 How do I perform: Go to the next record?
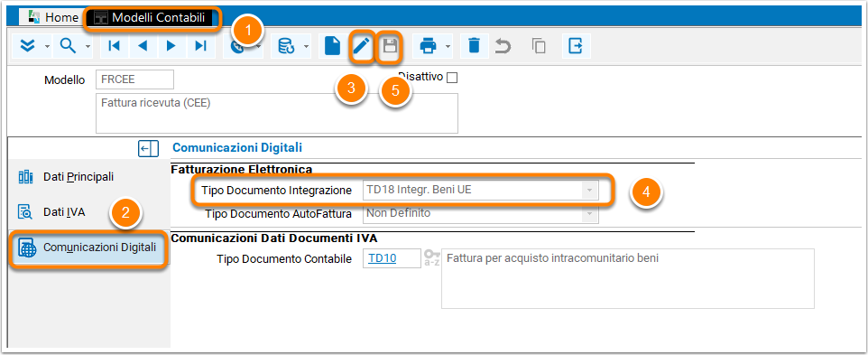point(171,46)
